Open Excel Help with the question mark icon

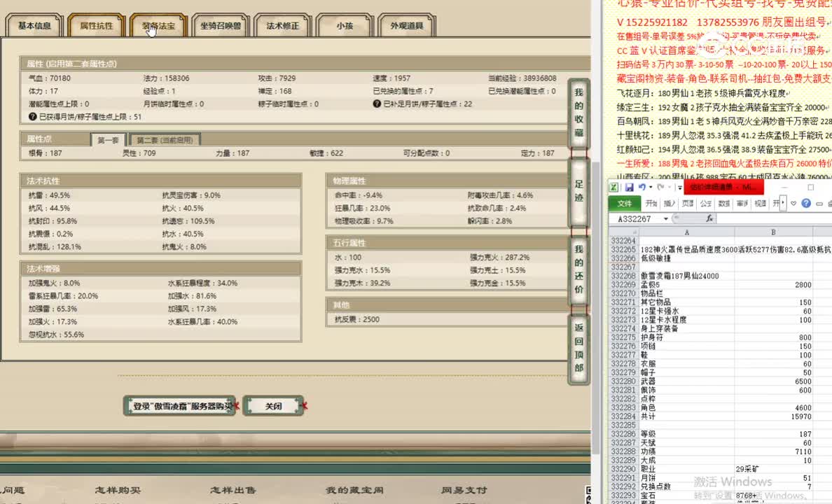[806, 203]
